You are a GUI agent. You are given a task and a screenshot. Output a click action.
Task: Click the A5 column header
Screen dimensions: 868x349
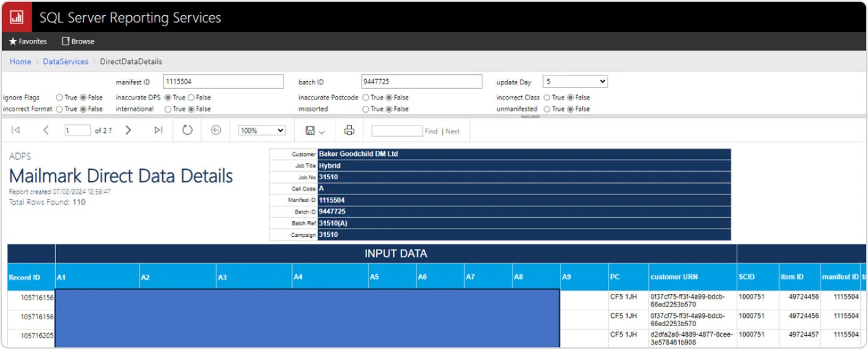pyautogui.click(x=392, y=277)
